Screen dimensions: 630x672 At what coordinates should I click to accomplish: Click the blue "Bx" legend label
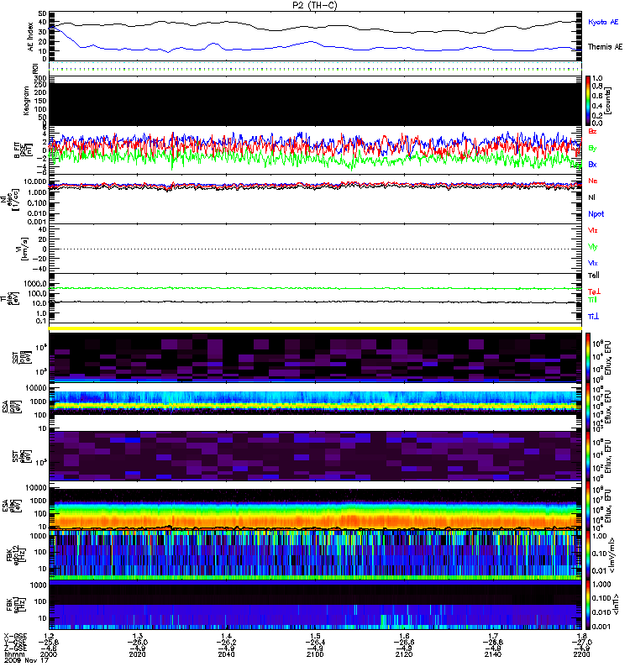tap(592, 164)
